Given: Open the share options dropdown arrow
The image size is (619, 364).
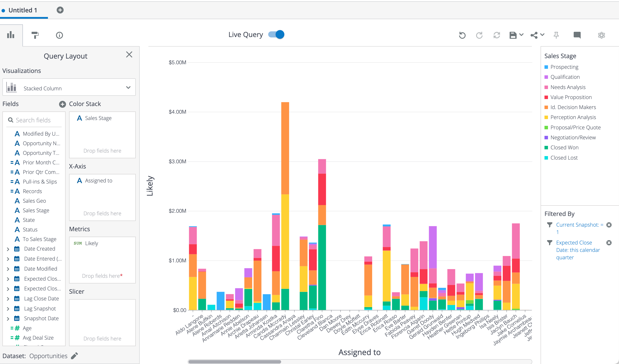Looking at the screenshot, I should [542, 35].
